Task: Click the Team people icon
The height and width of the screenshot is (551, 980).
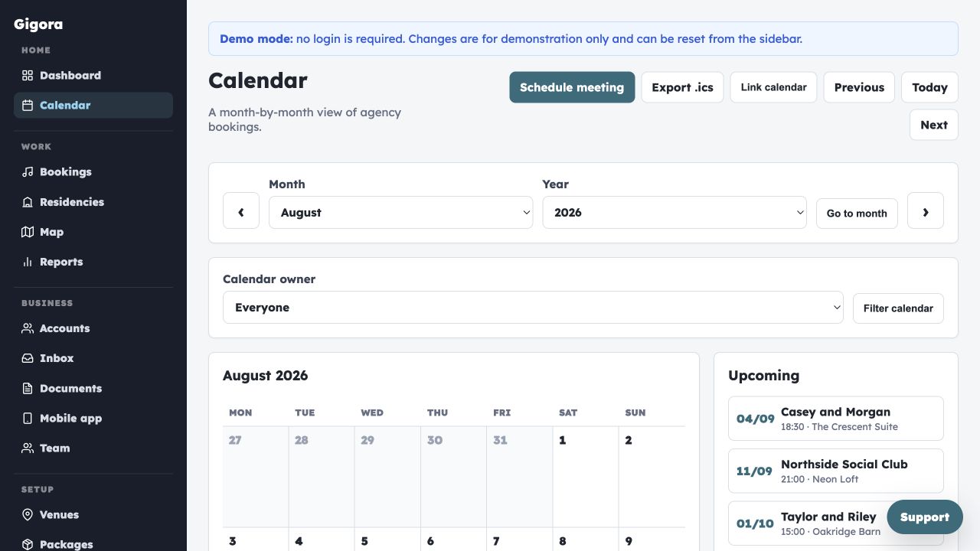Action: pos(28,448)
